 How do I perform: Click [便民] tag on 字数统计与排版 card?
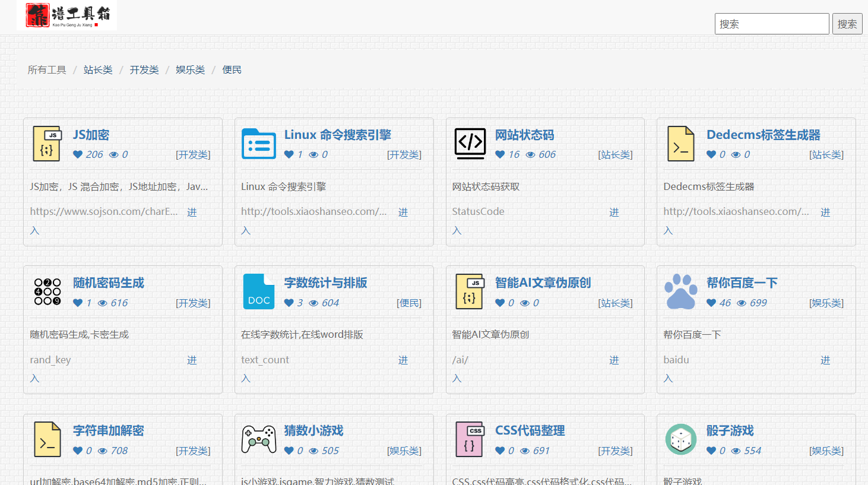409,303
